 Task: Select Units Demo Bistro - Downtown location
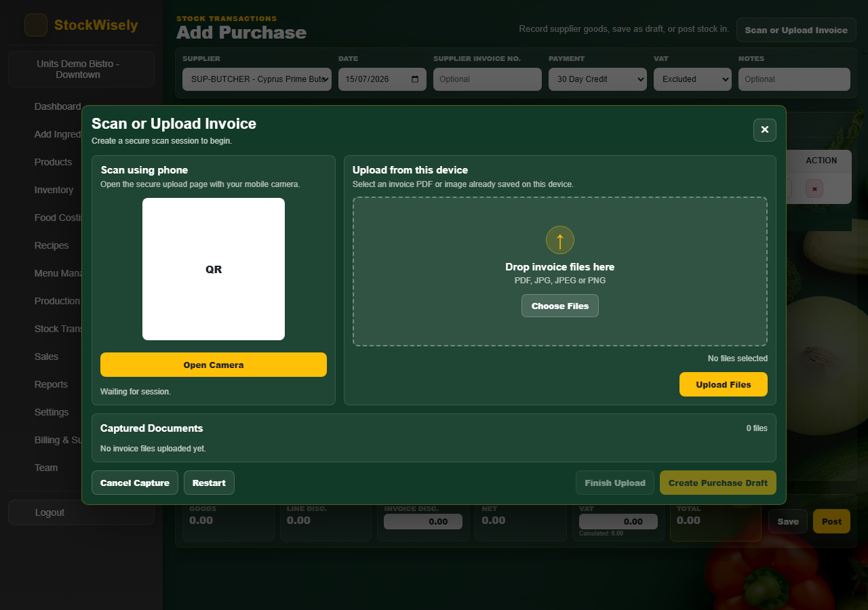[81, 69]
